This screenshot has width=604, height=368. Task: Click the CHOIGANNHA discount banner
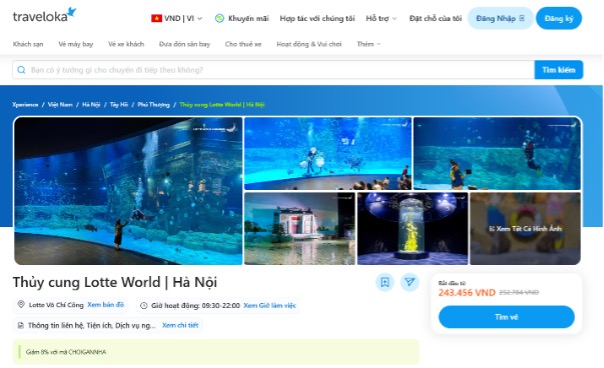pyautogui.click(x=216, y=352)
